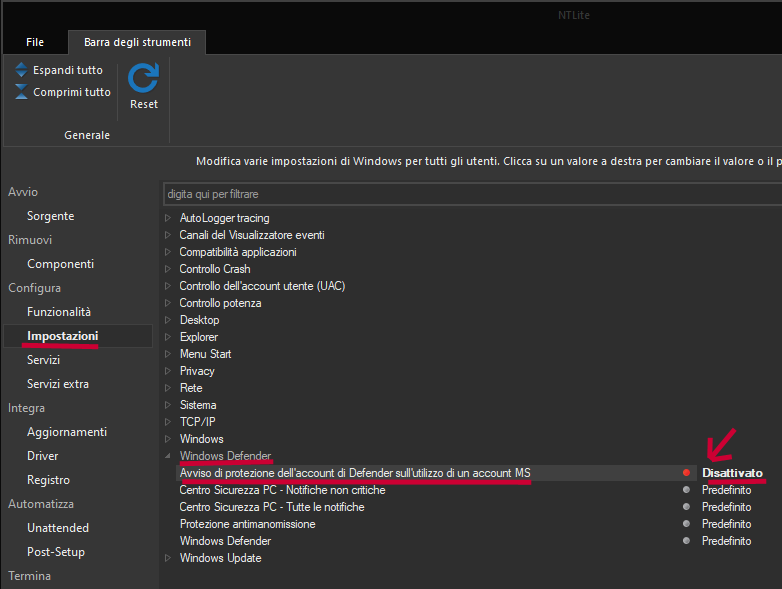The height and width of the screenshot is (589, 782).
Task: Switch to Barra degli strumenti tab
Action: [137, 42]
